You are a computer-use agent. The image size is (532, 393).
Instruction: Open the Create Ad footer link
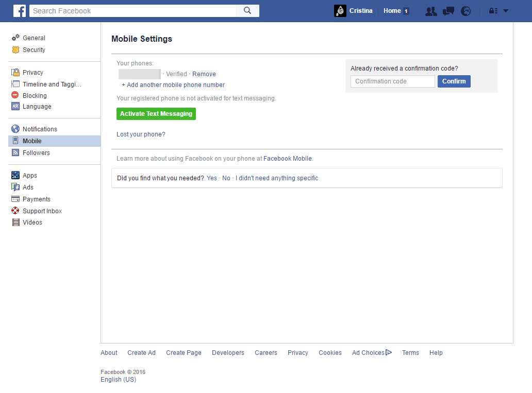(x=141, y=353)
